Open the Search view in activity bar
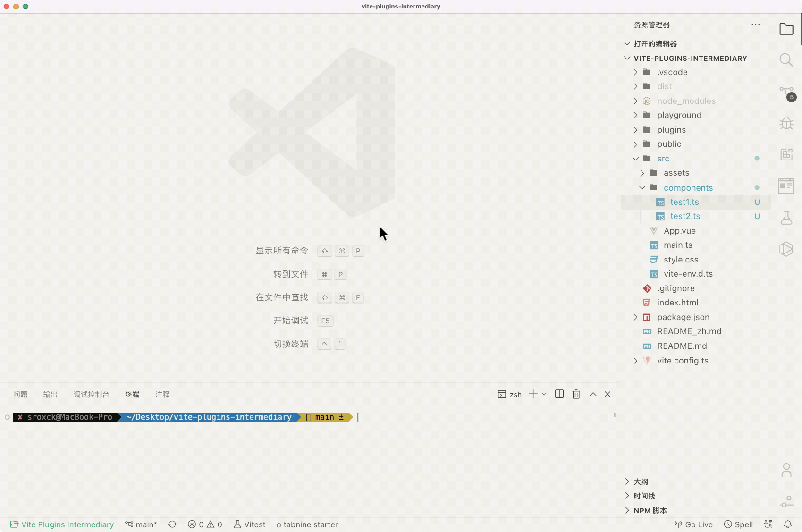Viewport: 802px width, 532px height. 786,60
